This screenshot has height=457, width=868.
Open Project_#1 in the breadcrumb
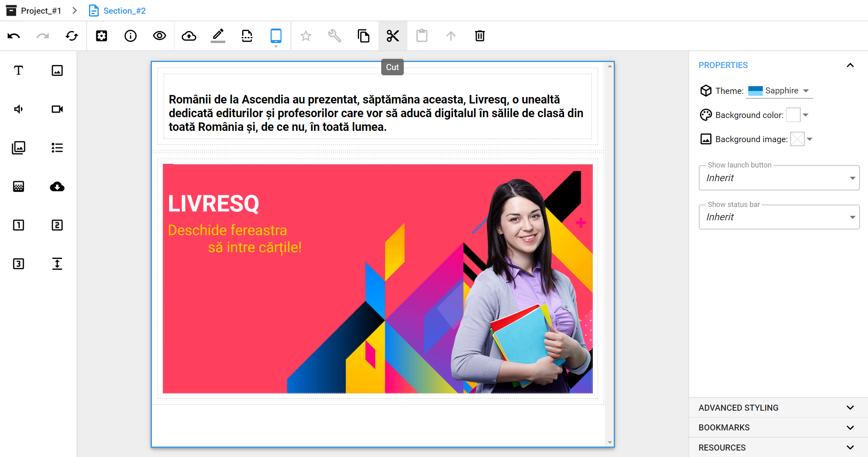pyautogui.click(x=40, y=10)
